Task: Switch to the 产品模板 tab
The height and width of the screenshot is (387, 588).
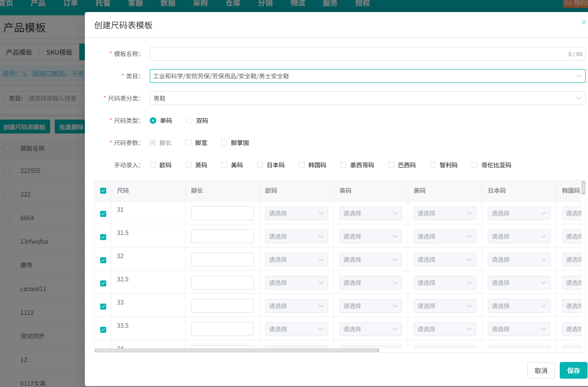Action: [19, 52]
